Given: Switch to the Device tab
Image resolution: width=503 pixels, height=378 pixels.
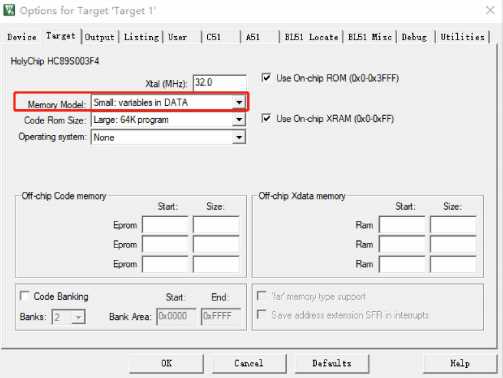Looking at the screenshot, I should click(x=22, y=37).
